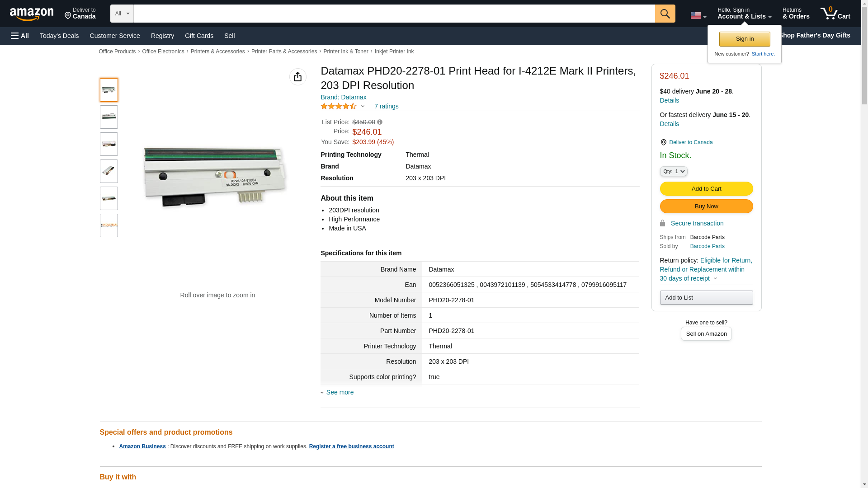Open the All search category dropdown

click(x=122, y=14)
